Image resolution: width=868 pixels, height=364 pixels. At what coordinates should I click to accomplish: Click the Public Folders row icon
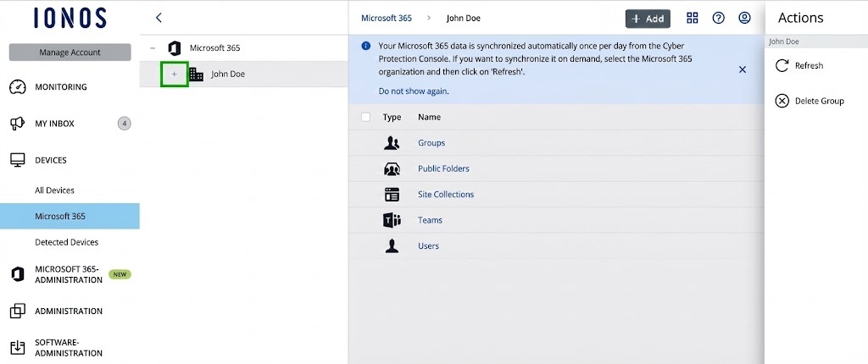(392, 168)
